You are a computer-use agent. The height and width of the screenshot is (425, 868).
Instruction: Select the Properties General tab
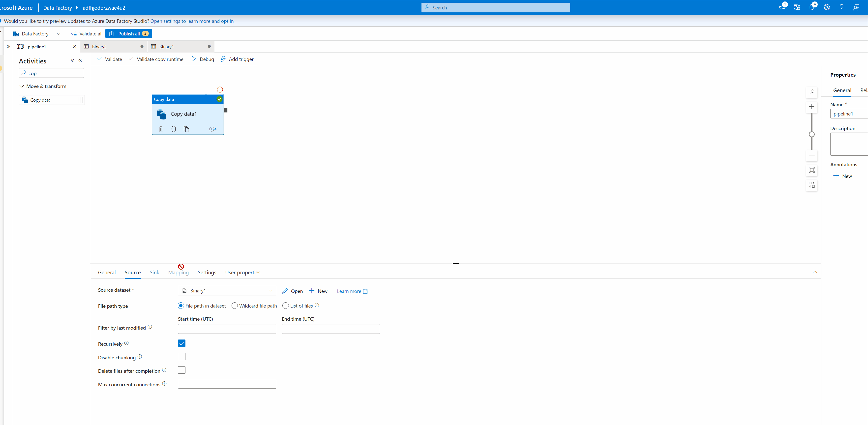click(x=842, y=90)
